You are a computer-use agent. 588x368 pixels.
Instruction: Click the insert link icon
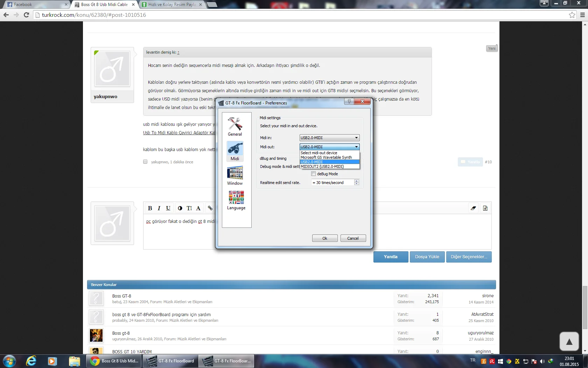[210, 208]
